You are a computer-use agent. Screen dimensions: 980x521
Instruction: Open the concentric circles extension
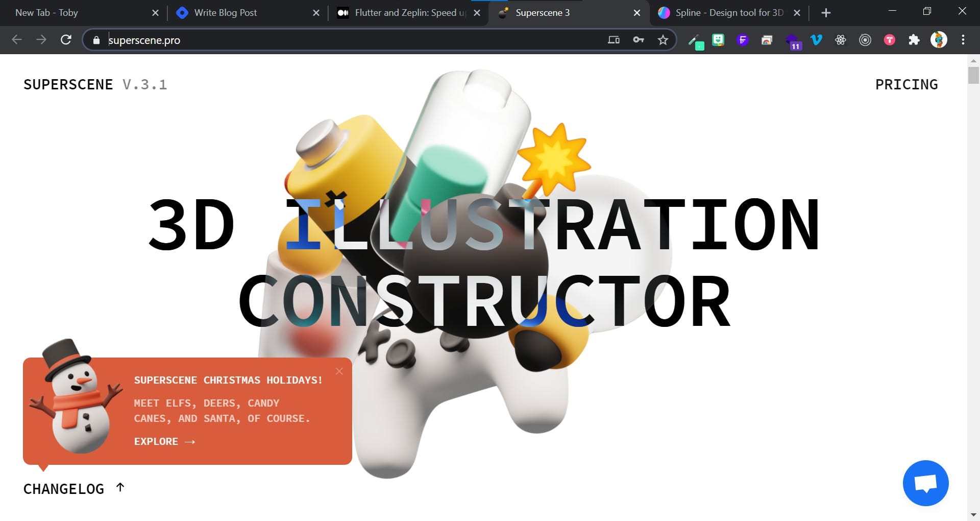click(x=865, y=40)
